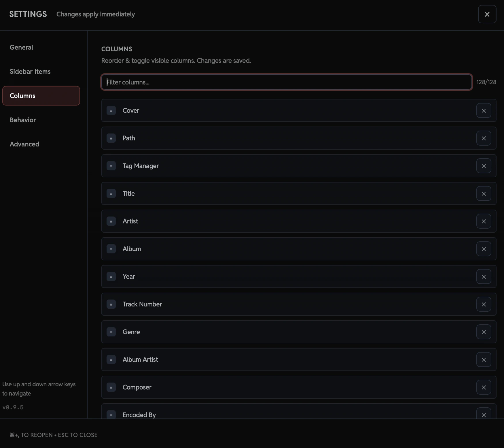This screenshot has width=504, height=448.
Task: Remove the Album column
Action: (484, 249)
